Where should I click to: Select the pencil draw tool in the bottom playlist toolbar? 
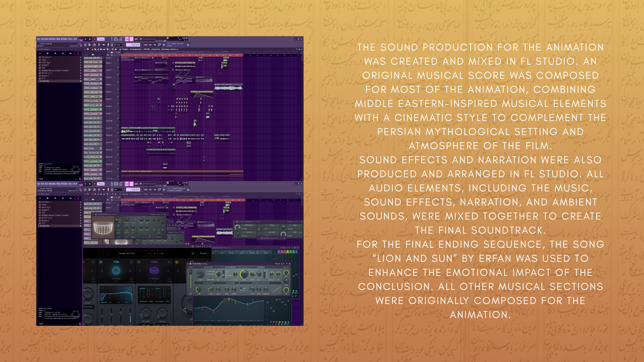92,194
